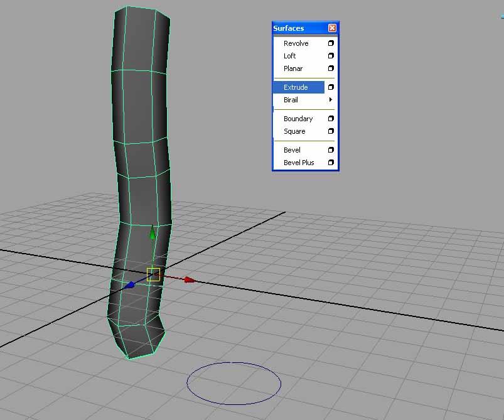Grab the red X-axis move arrow
The image size is (504, 420).
[190, 280]
